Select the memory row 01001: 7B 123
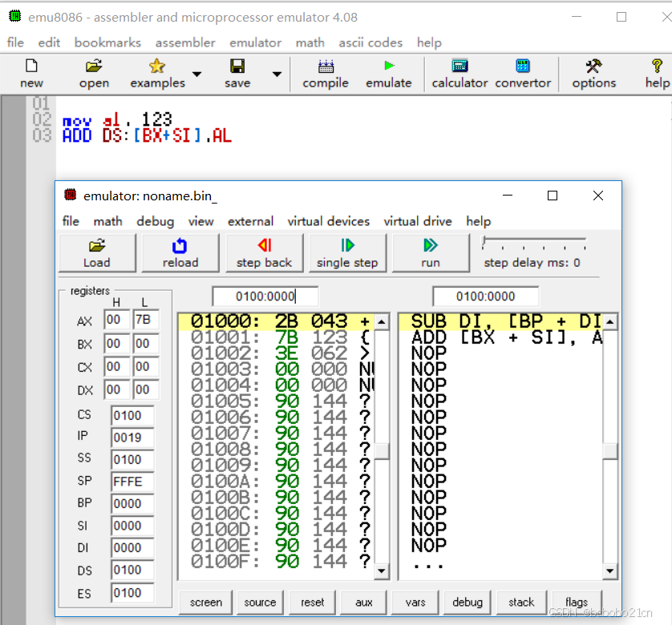672x625 pixels. tap(277, 337)
